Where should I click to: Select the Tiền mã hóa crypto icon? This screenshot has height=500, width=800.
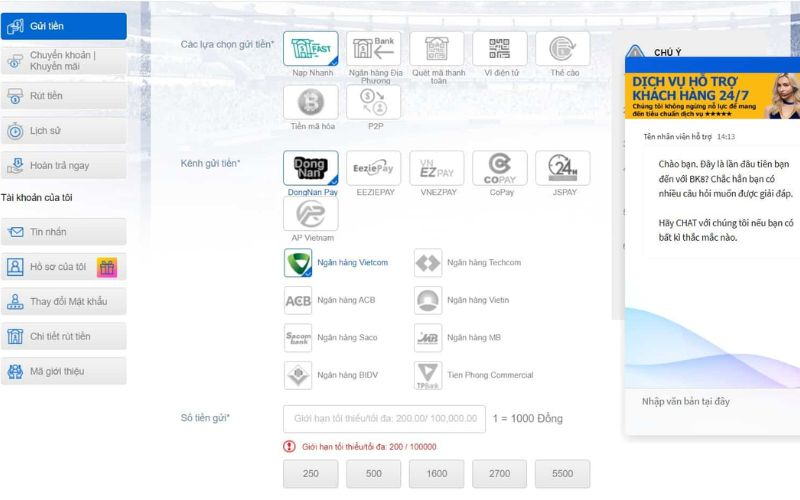[310, 102]
